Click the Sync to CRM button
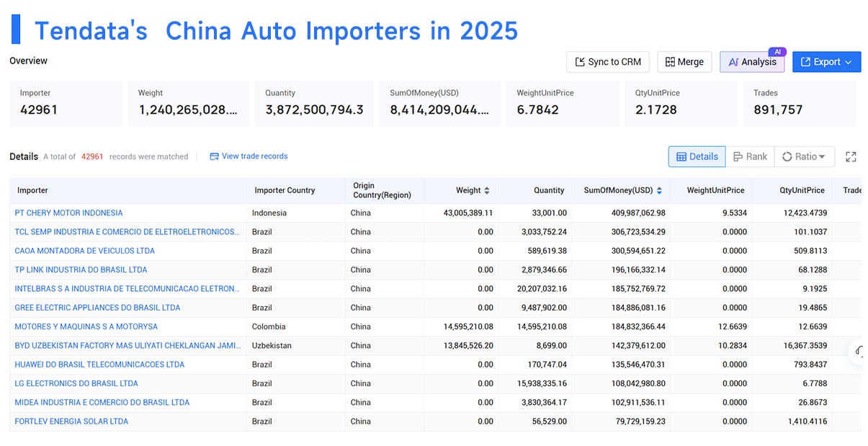 (608, 62)
